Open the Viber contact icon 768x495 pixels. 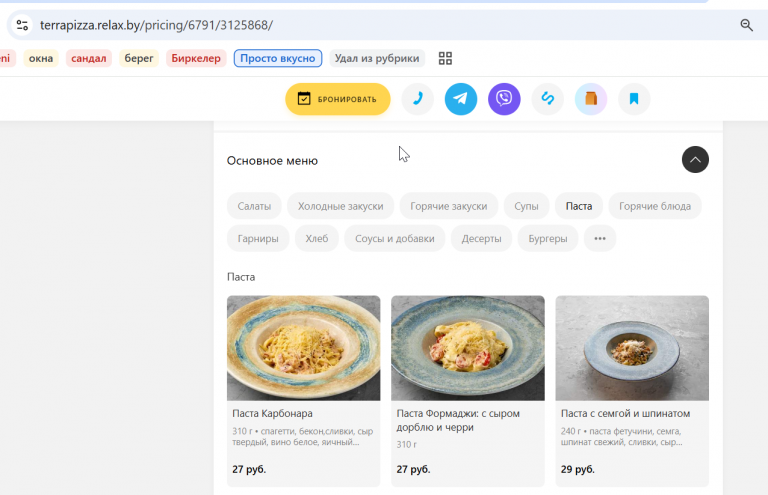(504, 99)
